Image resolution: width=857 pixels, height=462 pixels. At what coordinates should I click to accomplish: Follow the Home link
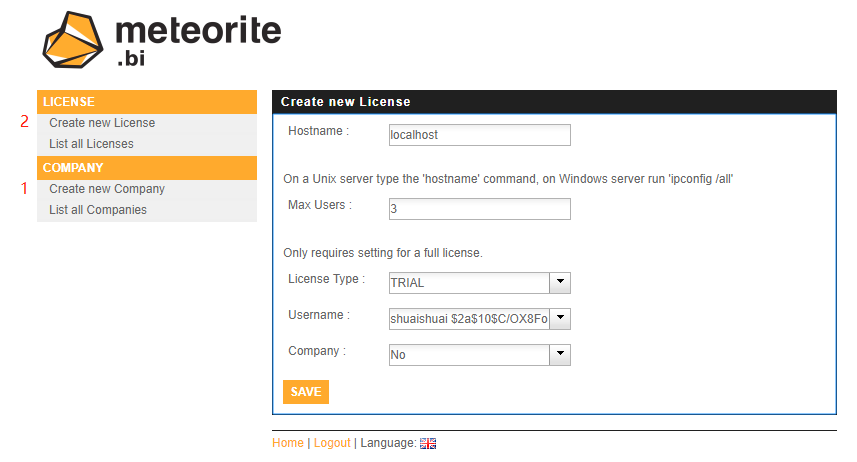[x=287, y=443]
